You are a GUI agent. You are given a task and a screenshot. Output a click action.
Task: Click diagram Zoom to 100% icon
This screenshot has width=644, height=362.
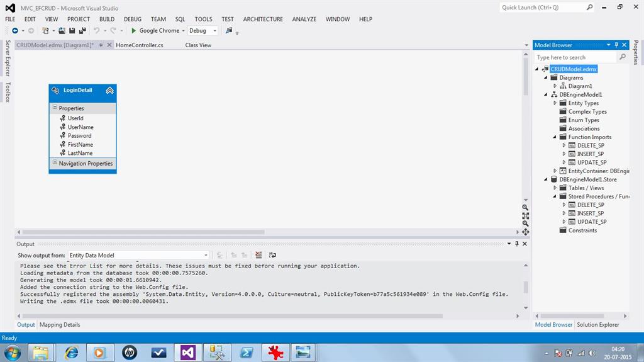525,215
